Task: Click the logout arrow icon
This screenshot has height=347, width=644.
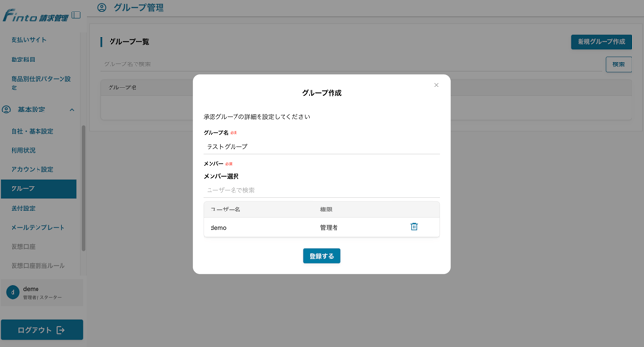Action: (x=61, y=330)
